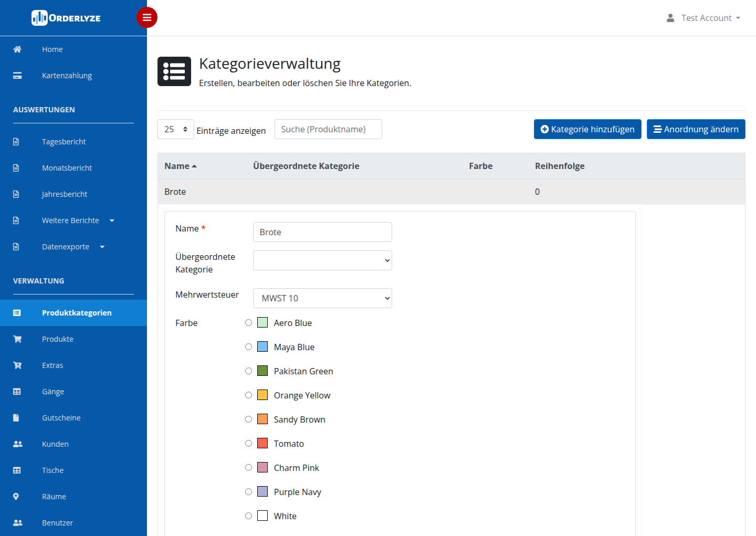Click the Home house icon in sidebar
The width and height of the screenshot is (756, 536).
coord(17,49)
